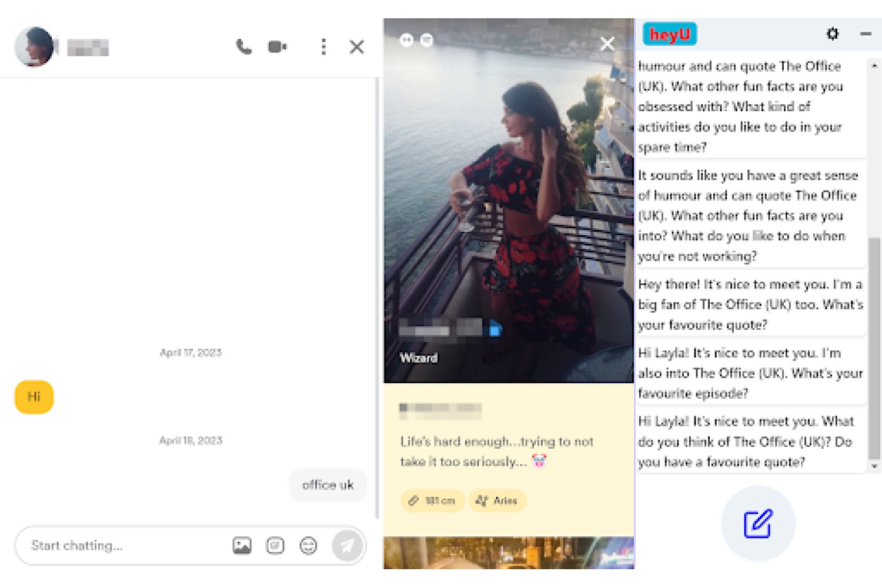This screenshot has width=882, height=588.
Task: Click the heyU suggestions scrollbar thumb
Action: point(874,348)
